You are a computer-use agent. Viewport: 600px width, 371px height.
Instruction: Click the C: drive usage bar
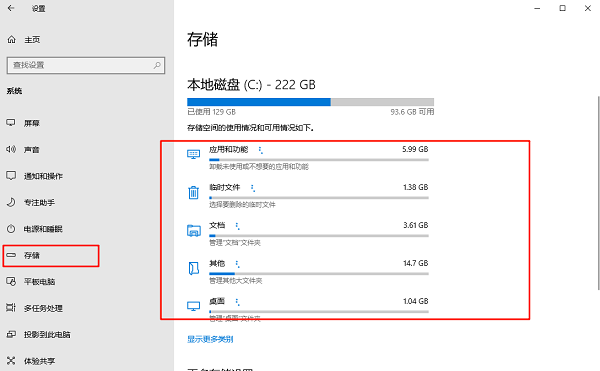(x=310, y=102)
